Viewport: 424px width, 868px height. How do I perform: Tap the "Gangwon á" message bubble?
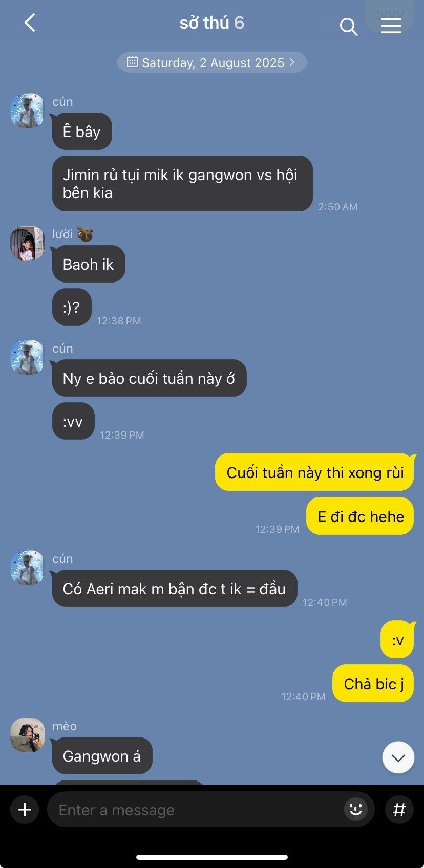tap(102, 756)
